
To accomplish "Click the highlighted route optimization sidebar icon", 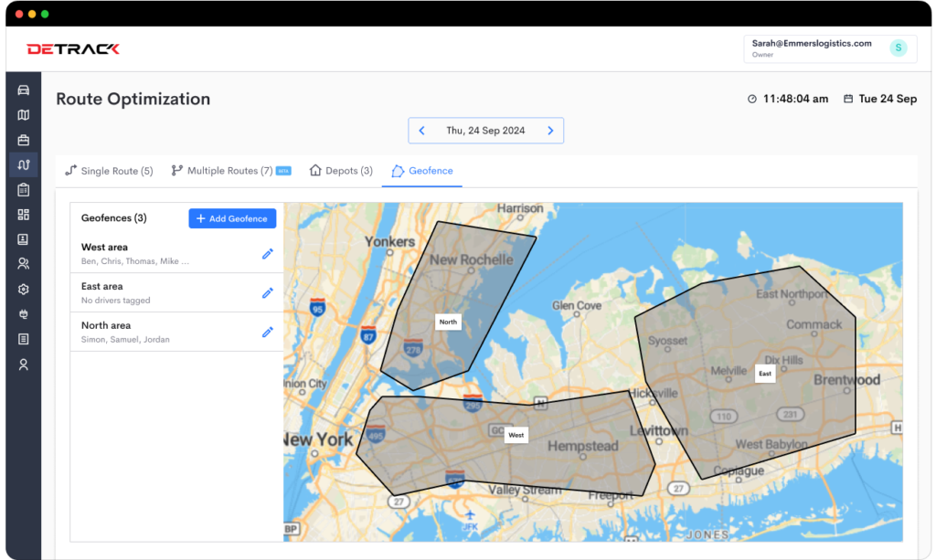I will point(23,164).
